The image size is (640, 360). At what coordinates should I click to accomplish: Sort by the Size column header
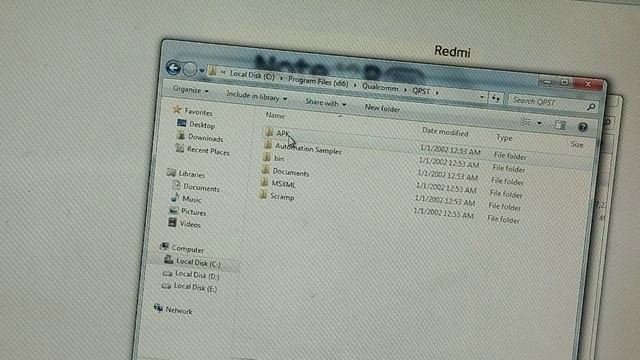coord(577,144)
